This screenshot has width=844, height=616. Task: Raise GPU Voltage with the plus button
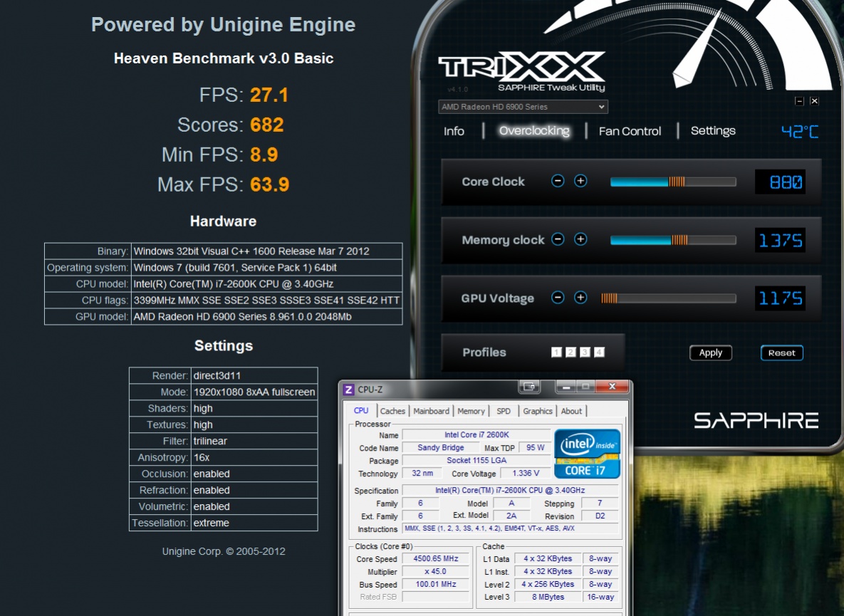(x=580, y=298)
